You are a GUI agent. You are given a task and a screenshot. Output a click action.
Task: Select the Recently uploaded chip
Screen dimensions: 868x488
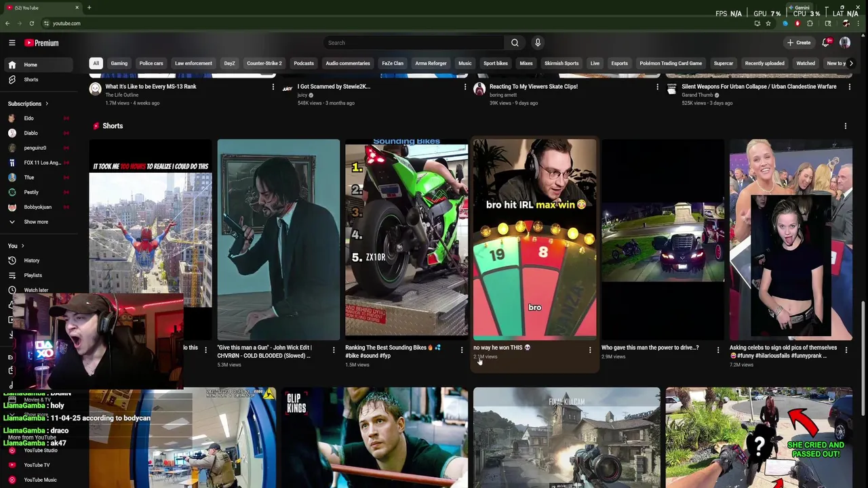764,63
